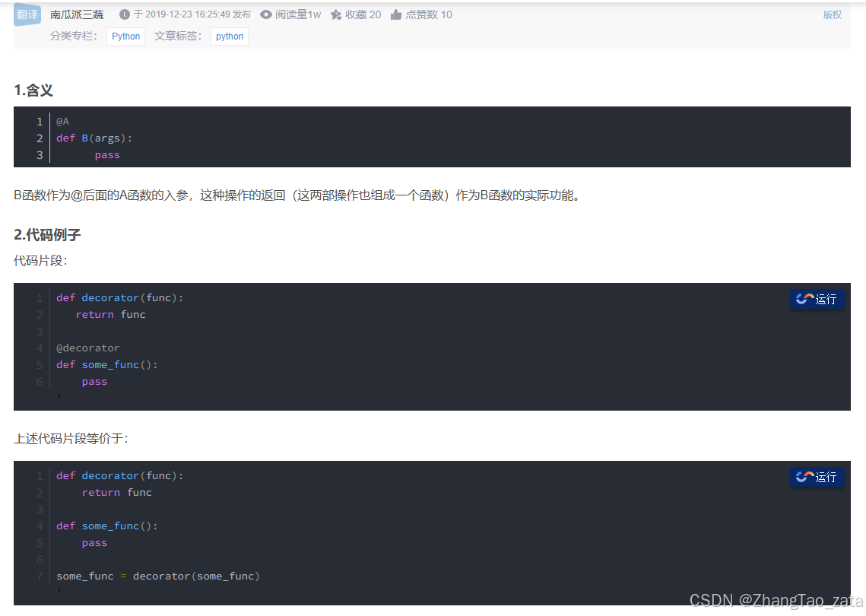The image size is (866, 616).
Task: Click the 文章标签 label
Action: coord(178,37)
